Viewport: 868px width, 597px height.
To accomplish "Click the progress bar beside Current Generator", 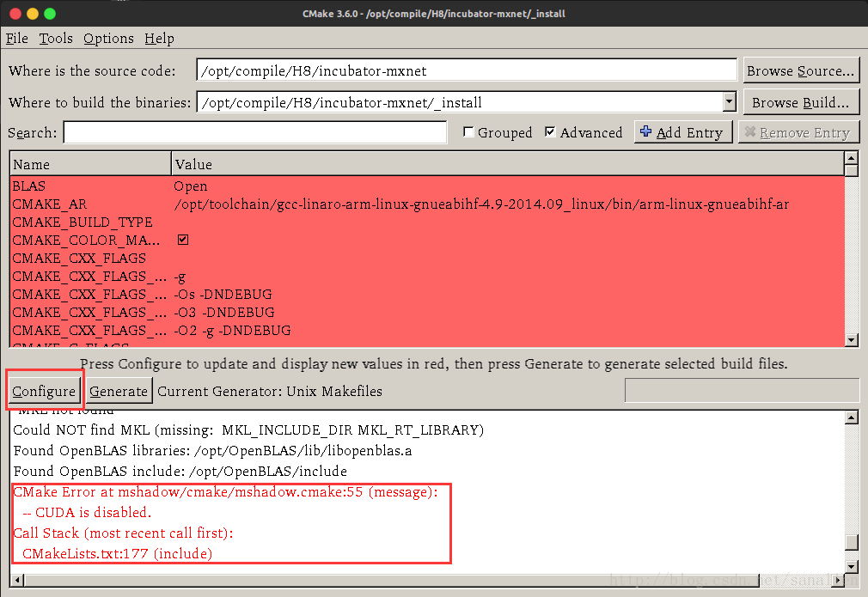I will pos(741,390).
